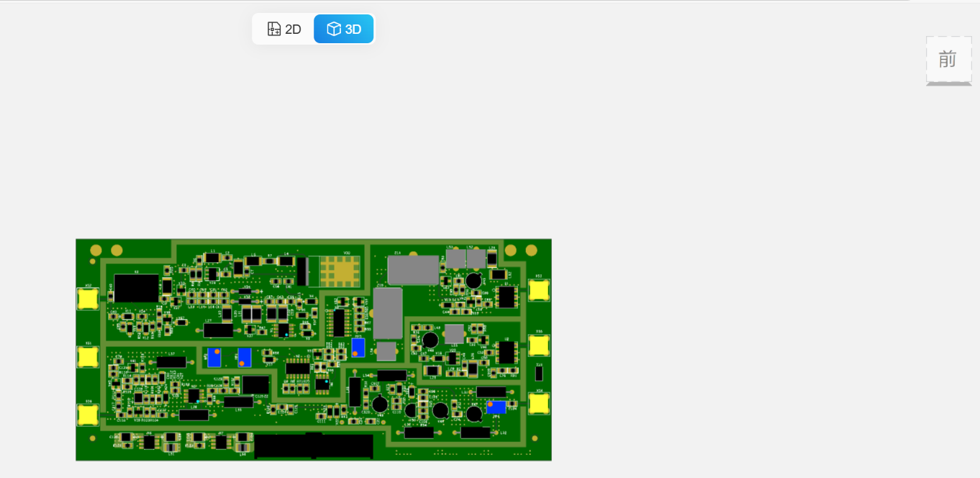
Task: Click the large black chip near XS2
Action: pos(136,288)
